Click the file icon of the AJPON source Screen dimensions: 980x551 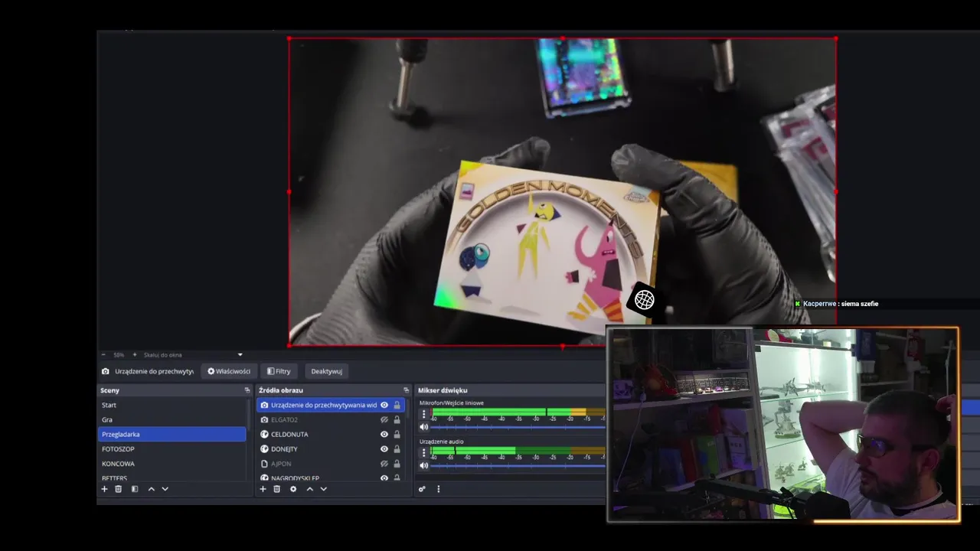click(x=264, y=464)
